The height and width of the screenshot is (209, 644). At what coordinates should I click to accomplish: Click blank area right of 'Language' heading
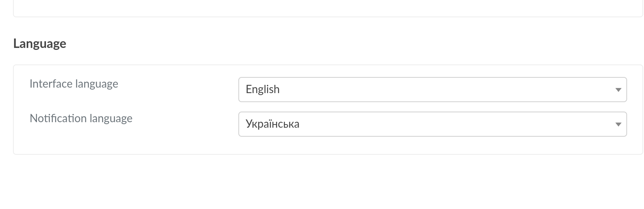click(x=314, y=44)
